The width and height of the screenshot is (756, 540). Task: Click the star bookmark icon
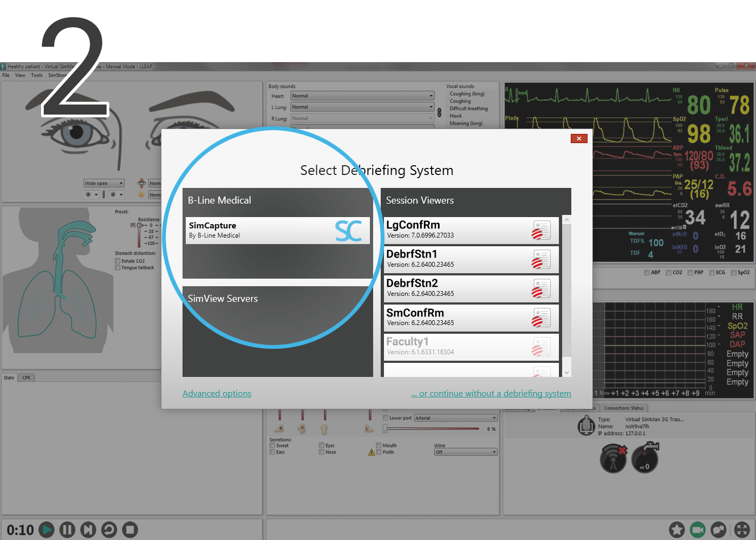coord(677,530)
